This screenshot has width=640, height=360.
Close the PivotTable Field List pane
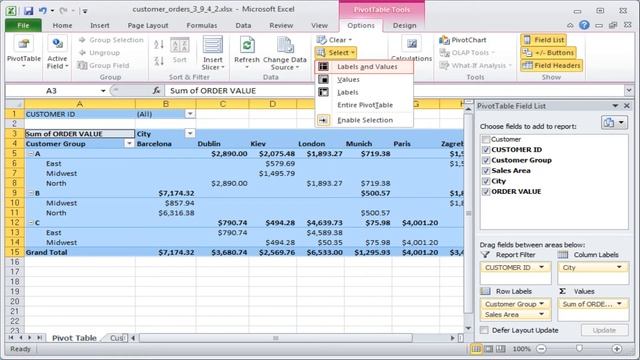[x=627, y=106]
